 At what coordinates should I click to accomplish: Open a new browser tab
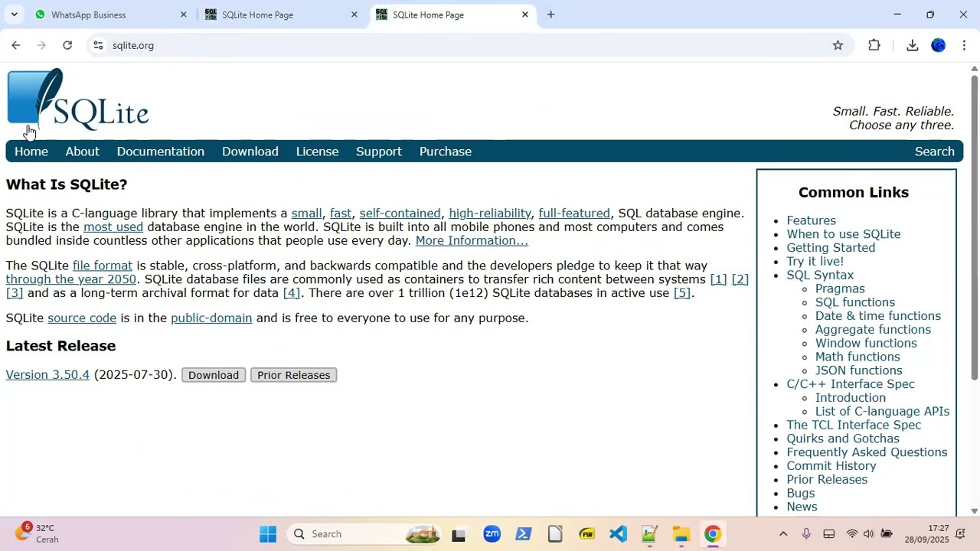click(x=550, y=15)
